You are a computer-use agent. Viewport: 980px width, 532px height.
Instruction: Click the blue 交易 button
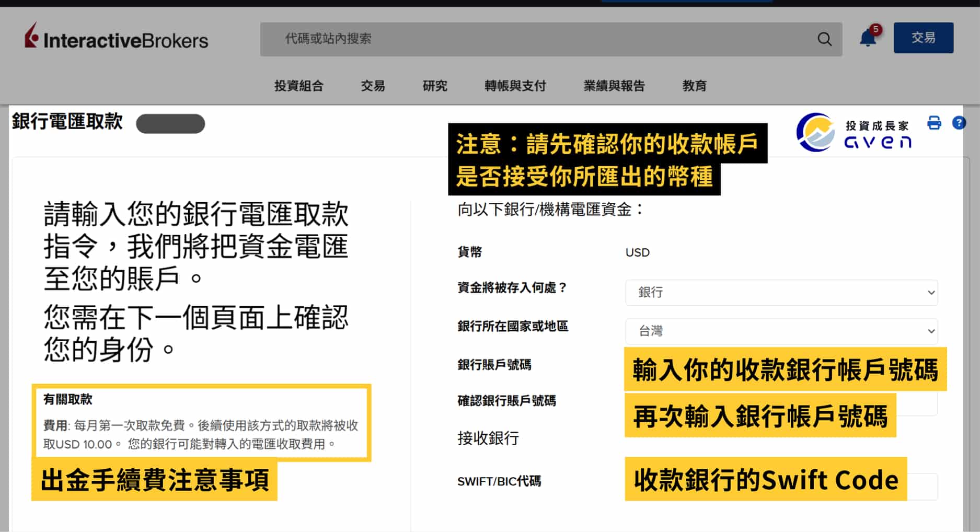tap(923, 38)
